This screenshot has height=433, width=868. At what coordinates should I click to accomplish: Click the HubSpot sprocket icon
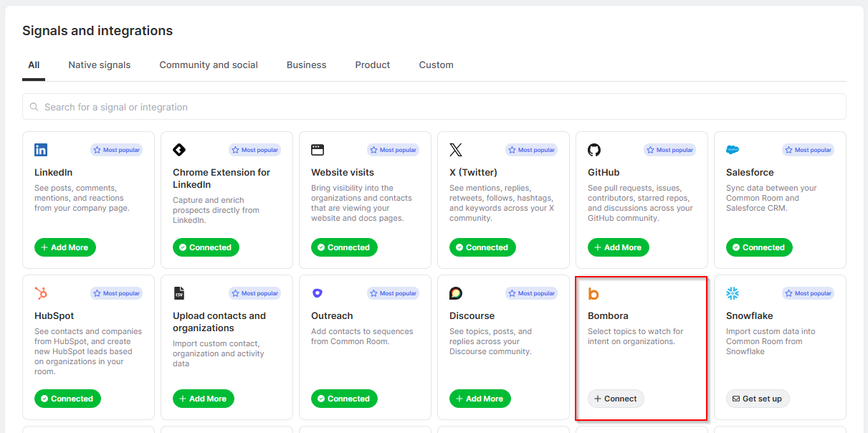tap(41, 293)
